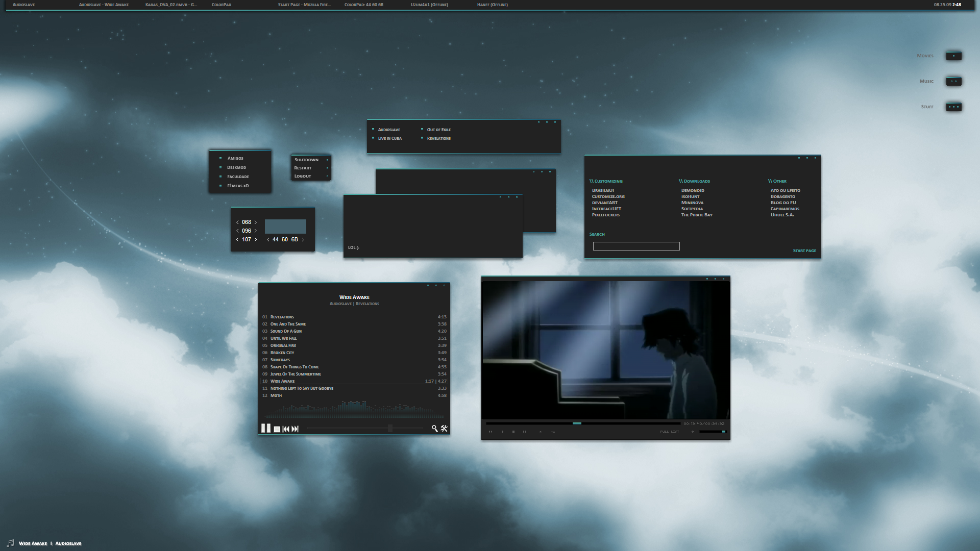
Task: Increase the green value 096
Action: [256, 231]
